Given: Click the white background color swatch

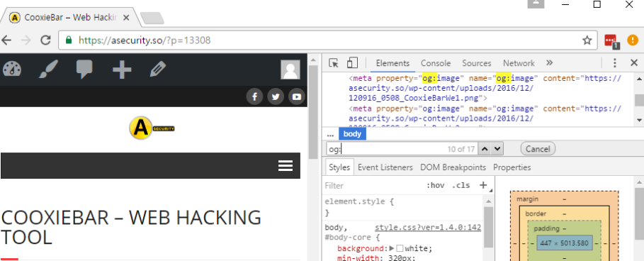Looking at the screenshot, I should 400,248.
